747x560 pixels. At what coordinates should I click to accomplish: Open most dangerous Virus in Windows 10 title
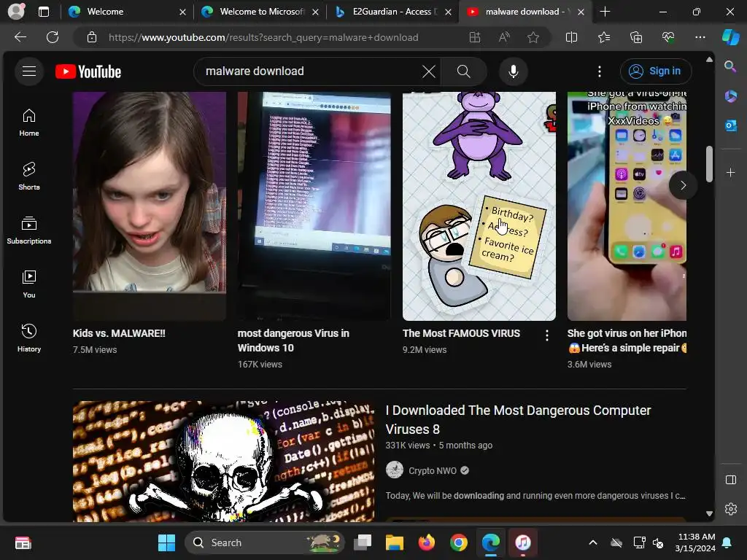(293, 341)
